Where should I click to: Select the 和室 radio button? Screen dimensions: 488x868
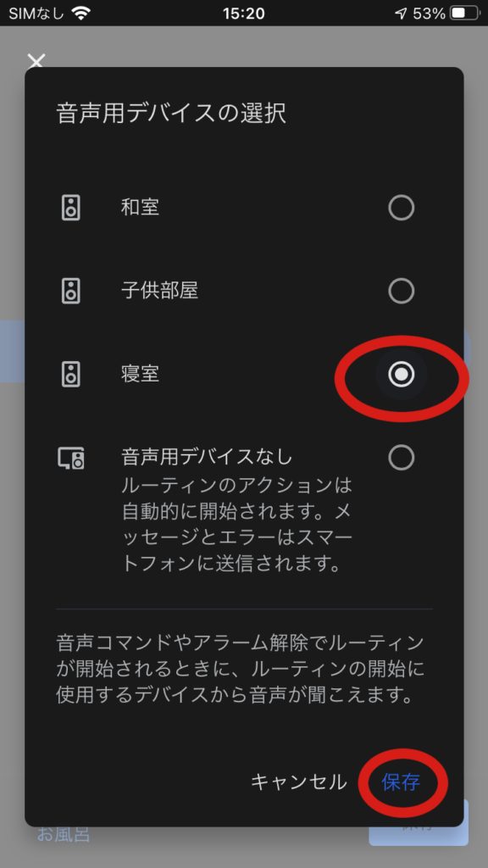click(x=401, y=208)
